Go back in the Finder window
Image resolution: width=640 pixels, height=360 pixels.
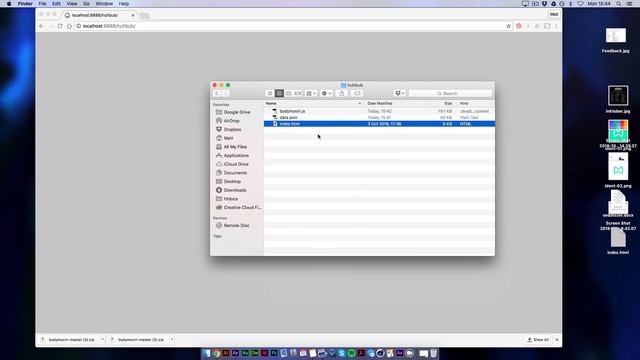[217, 93]
